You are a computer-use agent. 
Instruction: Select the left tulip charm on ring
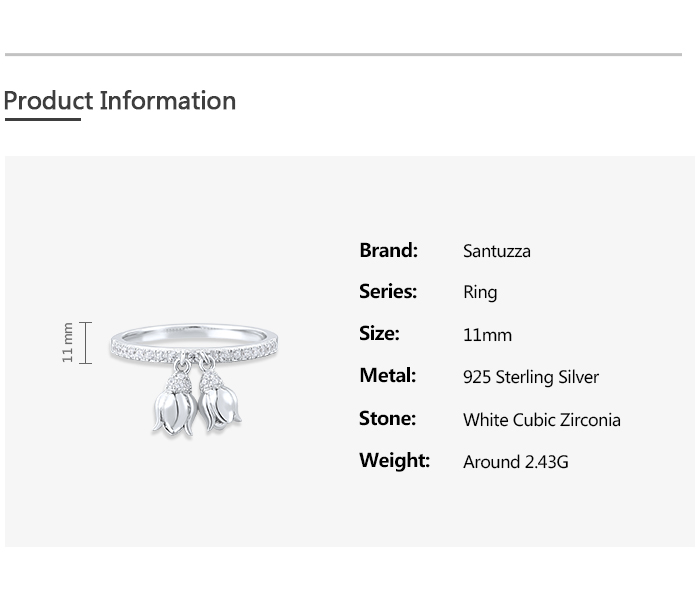click(x=175, y=406)
